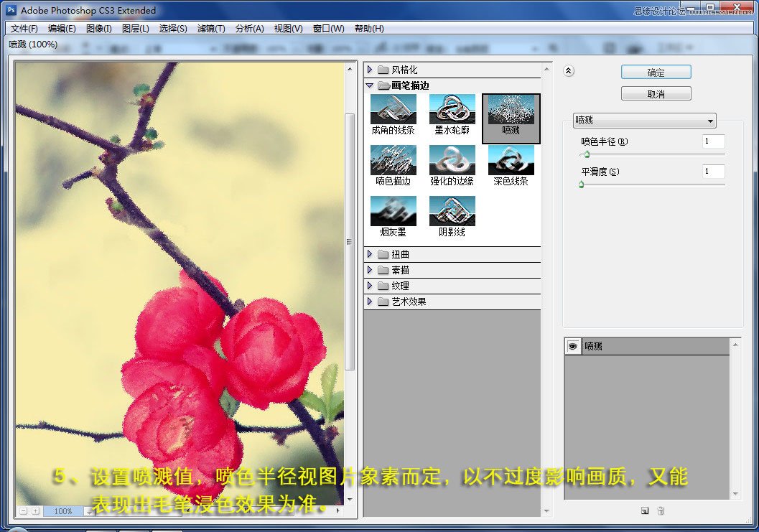
Task: Click preview scrollbar up arrow
Action: coord(350,70)
